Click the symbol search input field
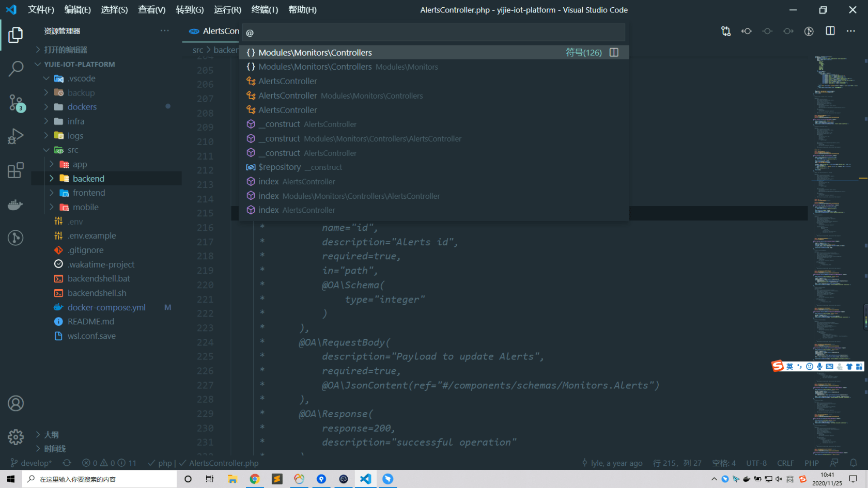 point(433,33)
